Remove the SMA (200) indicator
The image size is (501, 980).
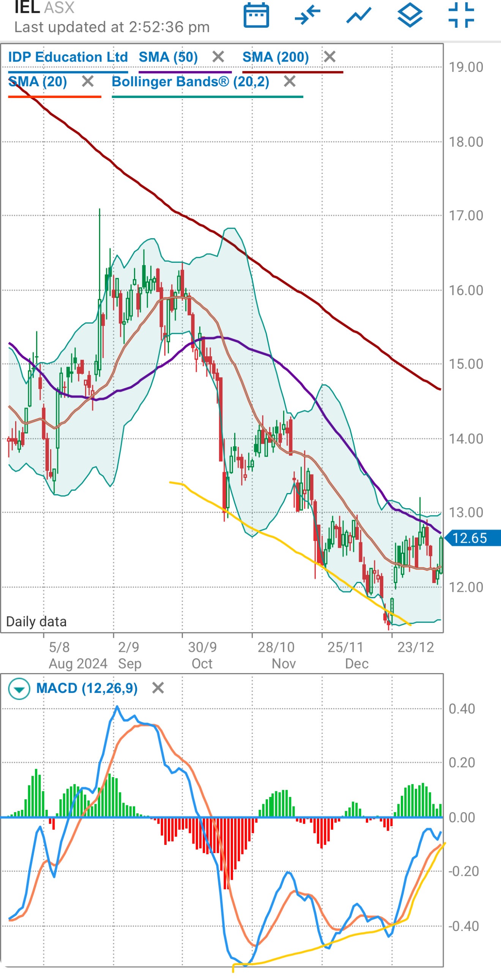(329, 57)
